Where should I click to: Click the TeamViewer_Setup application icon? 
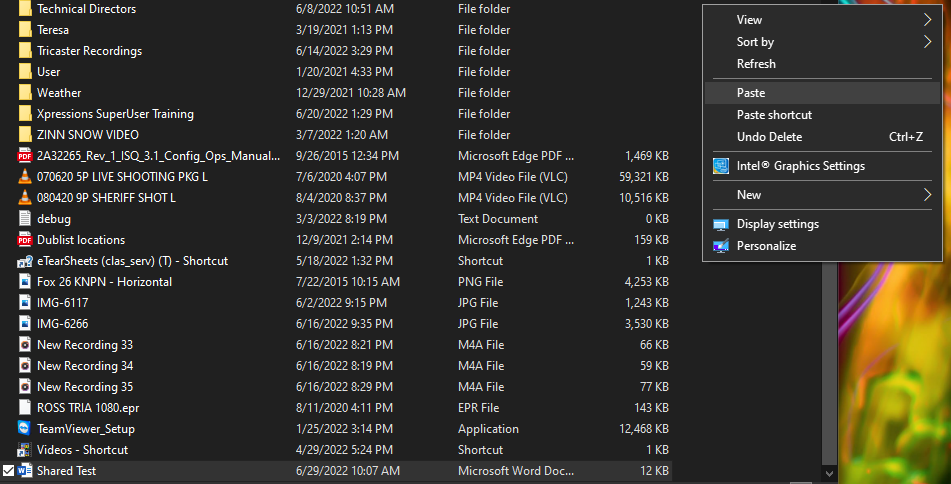click(x=25, y=429)
